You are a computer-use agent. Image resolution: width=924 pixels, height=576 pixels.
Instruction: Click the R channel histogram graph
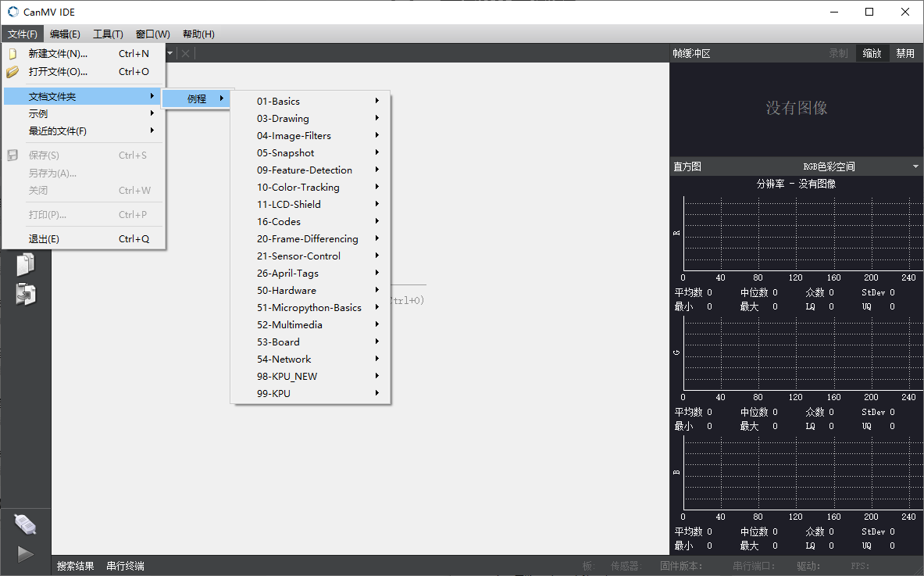(803, 233)
